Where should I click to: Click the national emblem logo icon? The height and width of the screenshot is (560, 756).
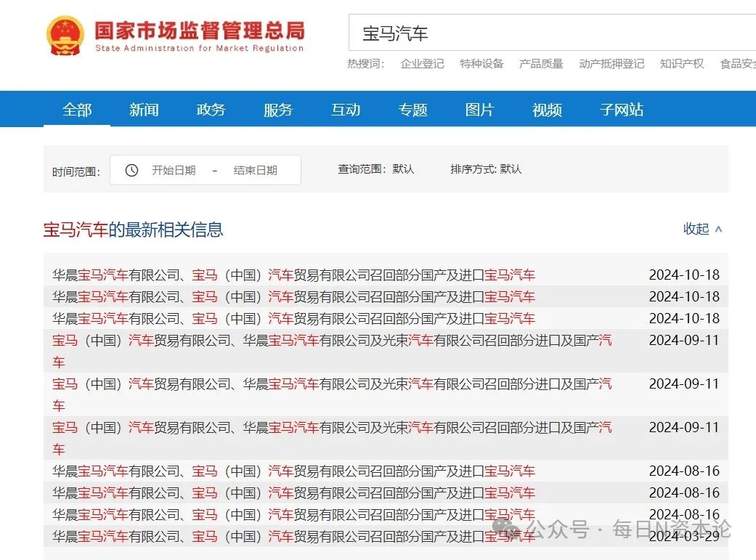65,35
